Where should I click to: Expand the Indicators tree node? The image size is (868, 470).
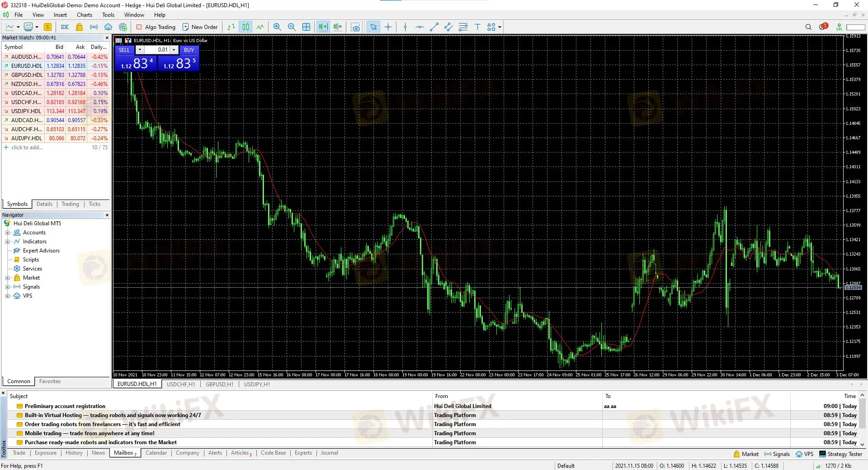click(7, 242)
